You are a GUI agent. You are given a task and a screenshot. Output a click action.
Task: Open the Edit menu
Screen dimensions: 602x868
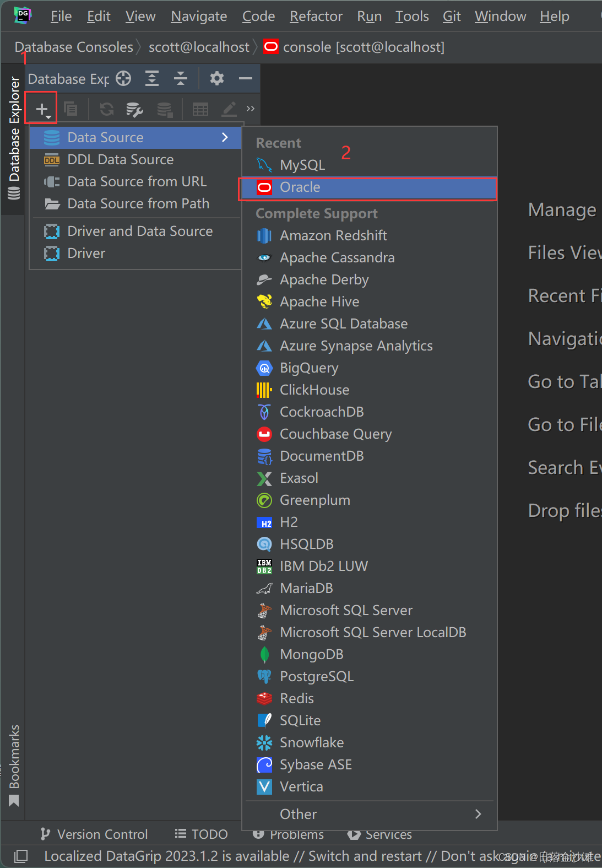tap(99, 17)
